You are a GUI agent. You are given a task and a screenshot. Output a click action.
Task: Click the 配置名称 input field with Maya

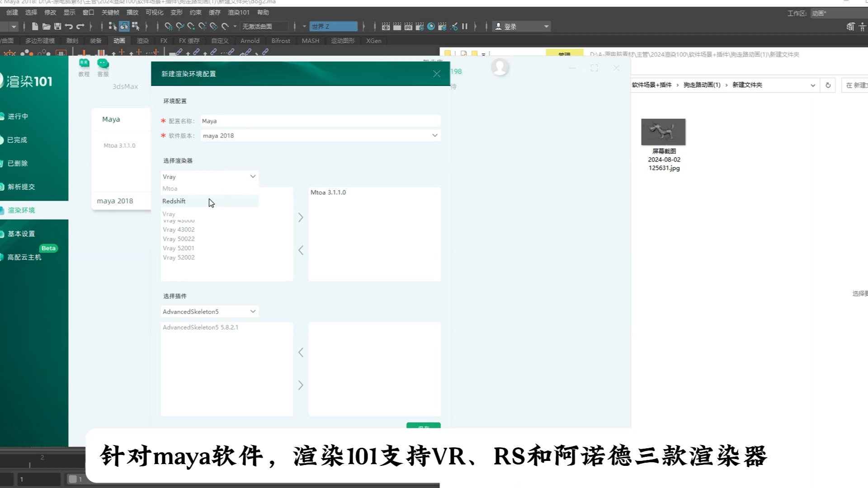(320, 121)
